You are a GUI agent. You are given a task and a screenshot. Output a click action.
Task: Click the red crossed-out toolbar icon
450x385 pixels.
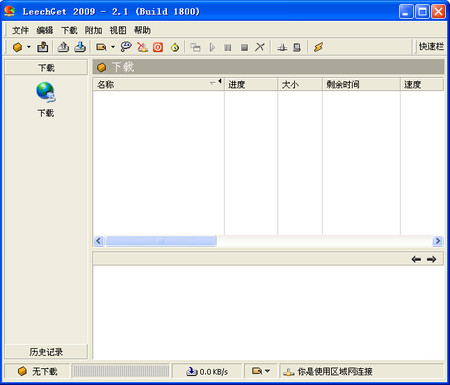(x=142, y=47)
